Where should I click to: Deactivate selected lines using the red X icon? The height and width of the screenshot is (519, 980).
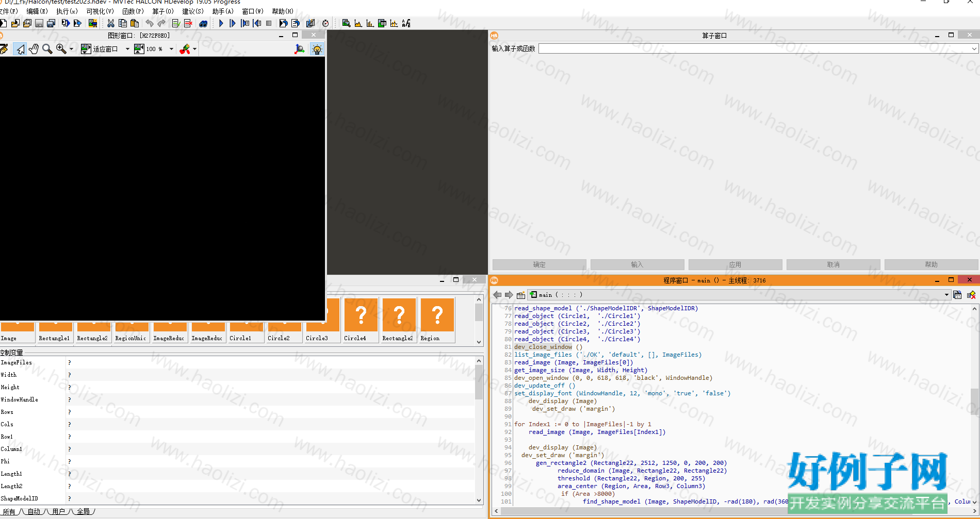tap(188, 23)
